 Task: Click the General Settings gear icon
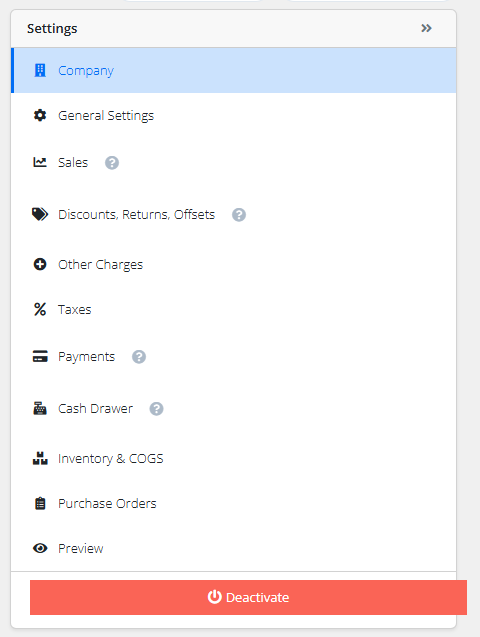pyautogui.click(x=40, y=115)
